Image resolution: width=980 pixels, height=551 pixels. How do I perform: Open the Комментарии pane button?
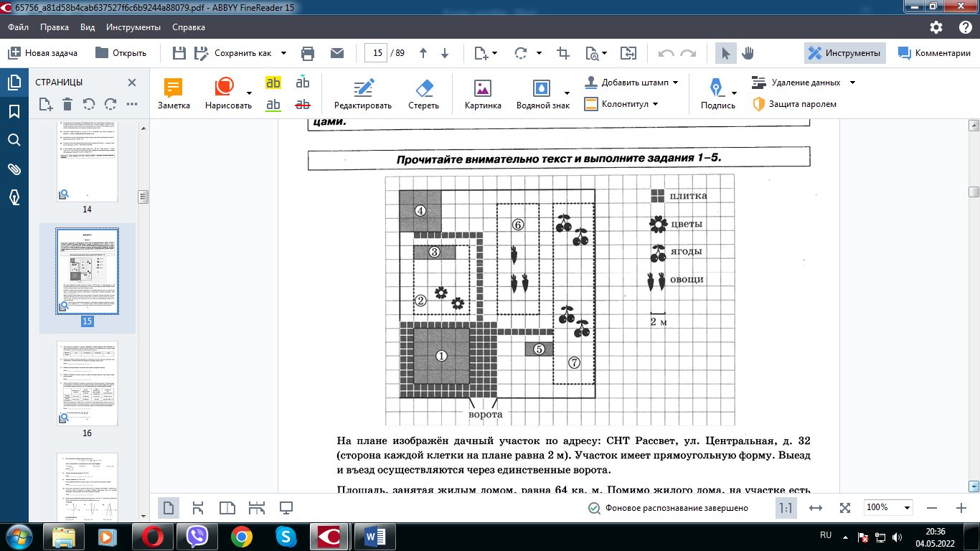click(x=933, y=53)
